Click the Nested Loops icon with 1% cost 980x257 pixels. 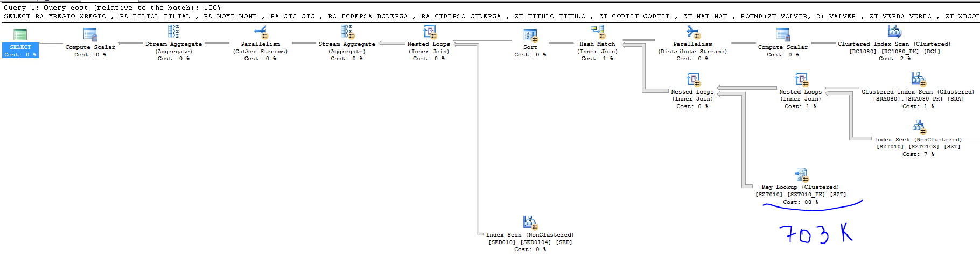click(x=801, y=80)
